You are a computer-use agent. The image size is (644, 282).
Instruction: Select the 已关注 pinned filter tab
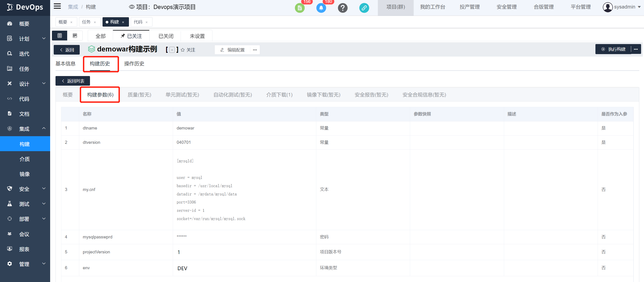131,36
